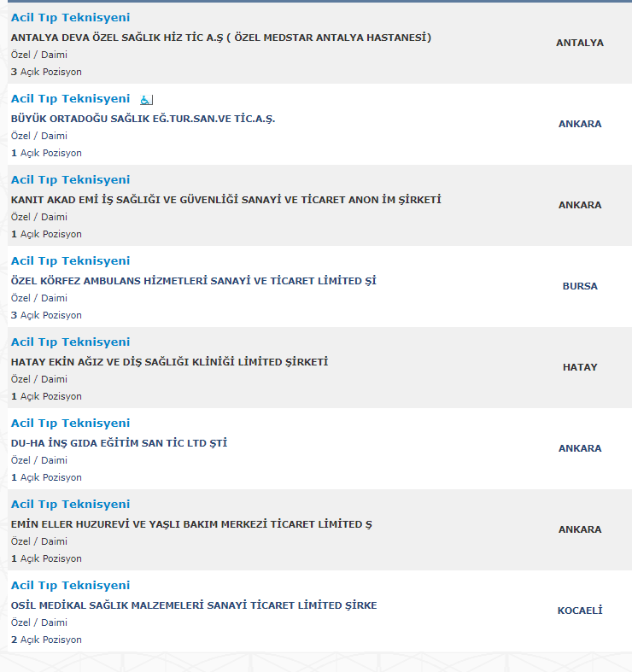Open Acil Tıp Teknisyeni title above BÜYÜK ORTADOĞU SAĞLIK
Viewport: 632px width, 672px height.
coord(71,99)
